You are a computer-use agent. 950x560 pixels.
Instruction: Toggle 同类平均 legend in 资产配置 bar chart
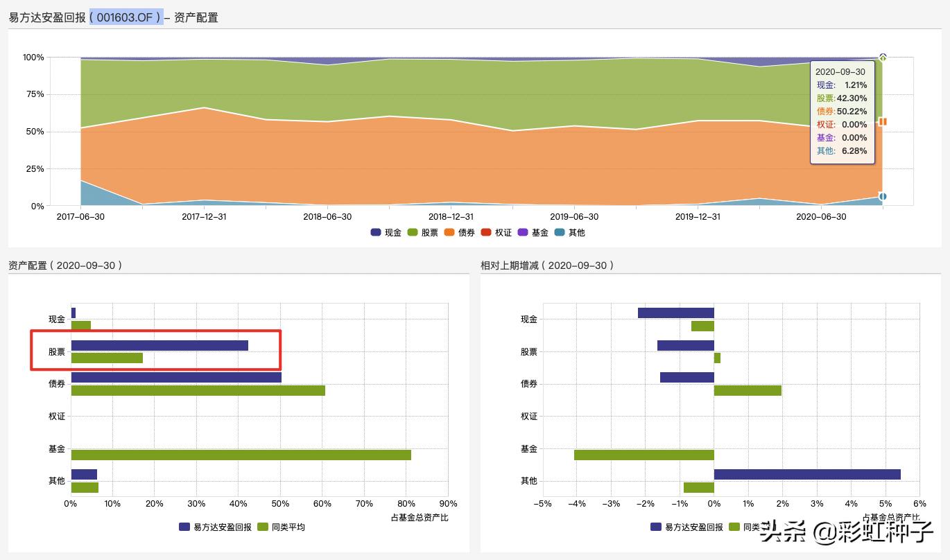(x=281, y=527)
